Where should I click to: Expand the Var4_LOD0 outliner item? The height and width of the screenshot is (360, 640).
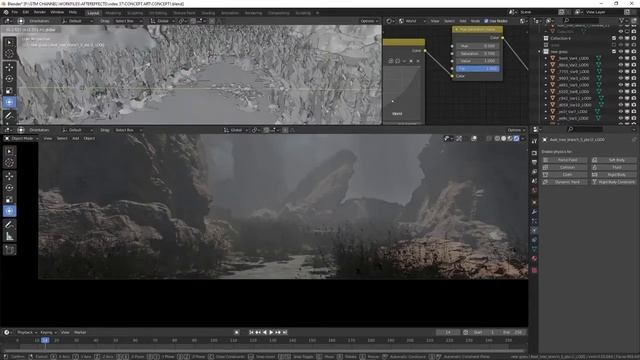546,58
